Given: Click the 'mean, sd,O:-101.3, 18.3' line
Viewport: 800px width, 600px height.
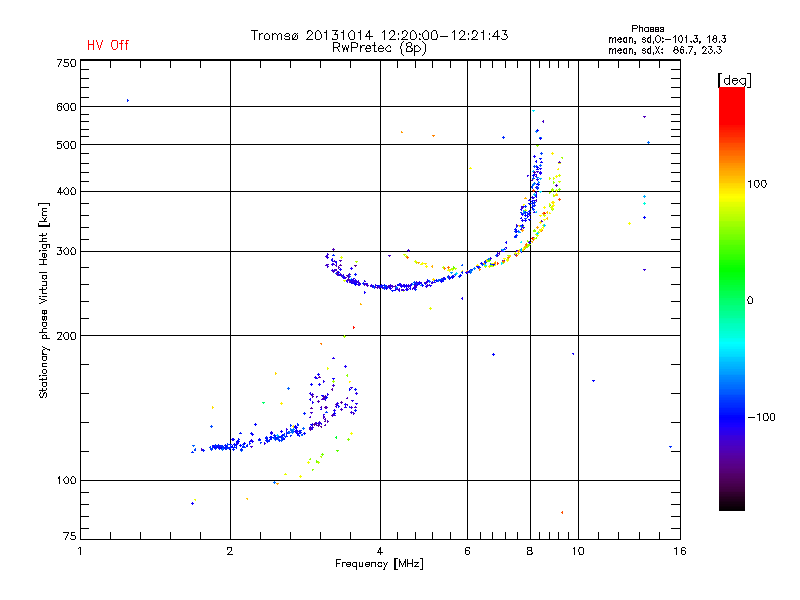Looking at the screenshot, I should point(667,39).
